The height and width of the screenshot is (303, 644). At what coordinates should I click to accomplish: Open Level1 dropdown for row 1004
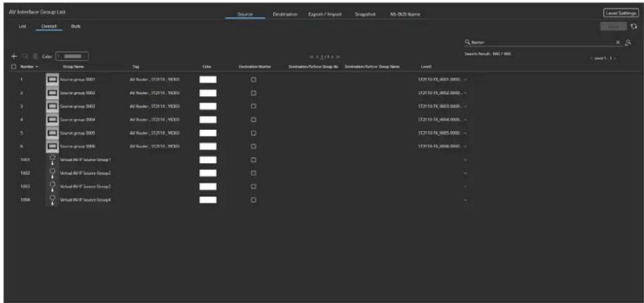pos(466,200)
